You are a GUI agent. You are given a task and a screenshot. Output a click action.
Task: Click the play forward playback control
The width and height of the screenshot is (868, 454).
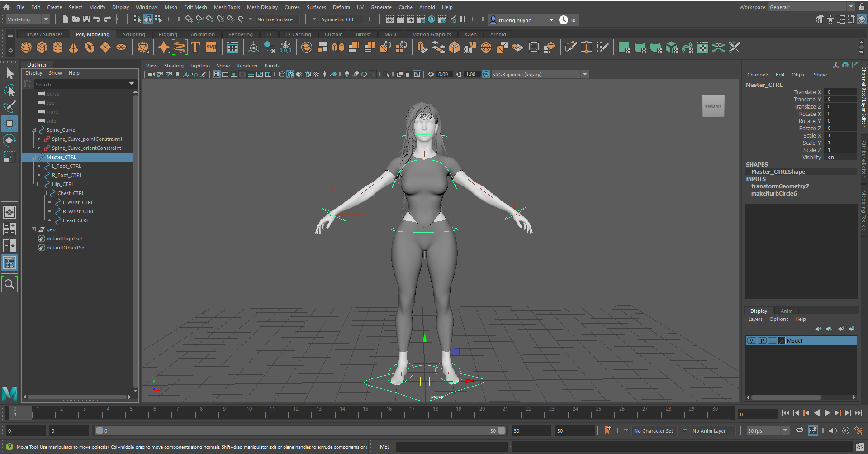[x=827, y=413]
